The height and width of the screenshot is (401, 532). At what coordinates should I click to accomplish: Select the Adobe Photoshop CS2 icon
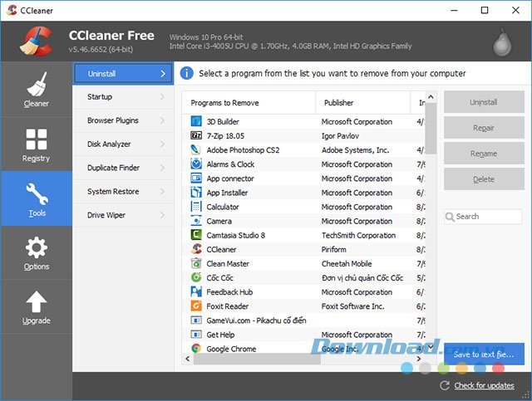(196, 149)
